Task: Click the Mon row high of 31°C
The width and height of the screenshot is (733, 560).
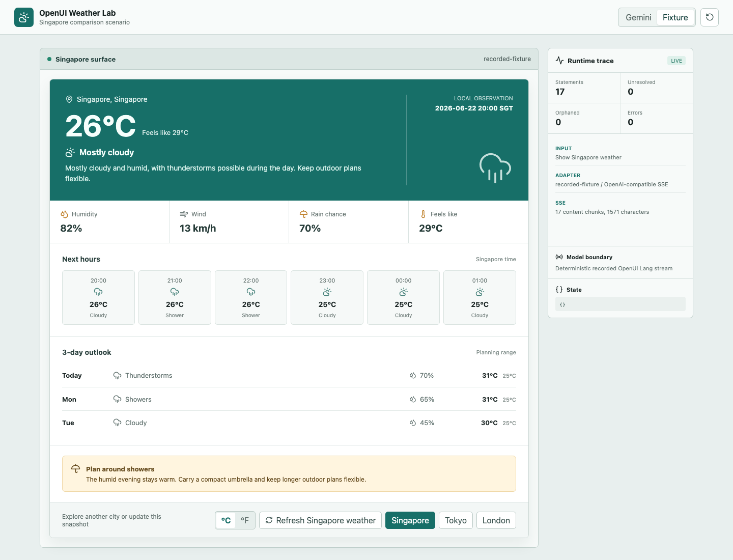Action: [x=490, y=399]
